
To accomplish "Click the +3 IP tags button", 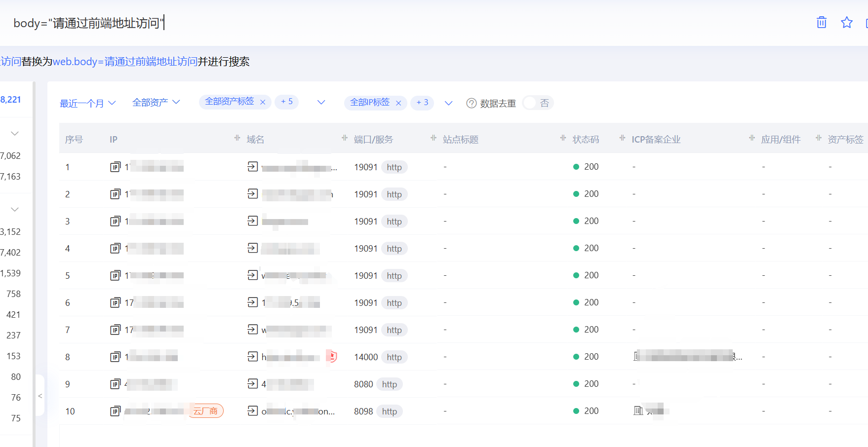I will click(422, 103).
